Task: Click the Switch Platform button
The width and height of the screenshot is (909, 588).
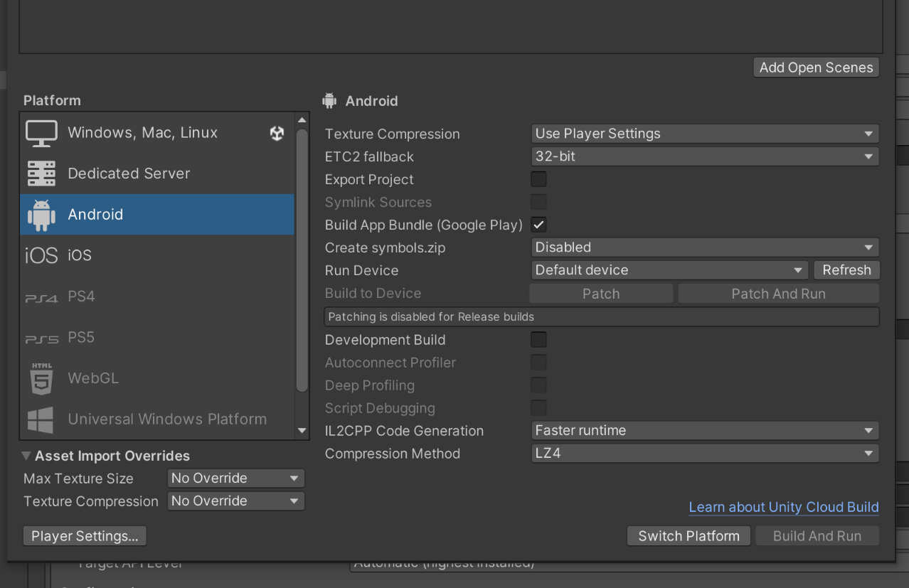Action: [689, 536]
